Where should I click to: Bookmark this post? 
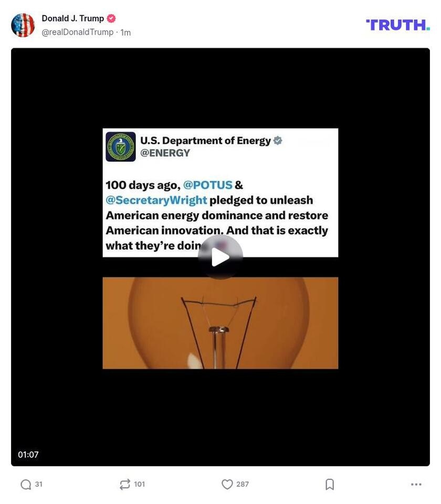pos(330,485)
